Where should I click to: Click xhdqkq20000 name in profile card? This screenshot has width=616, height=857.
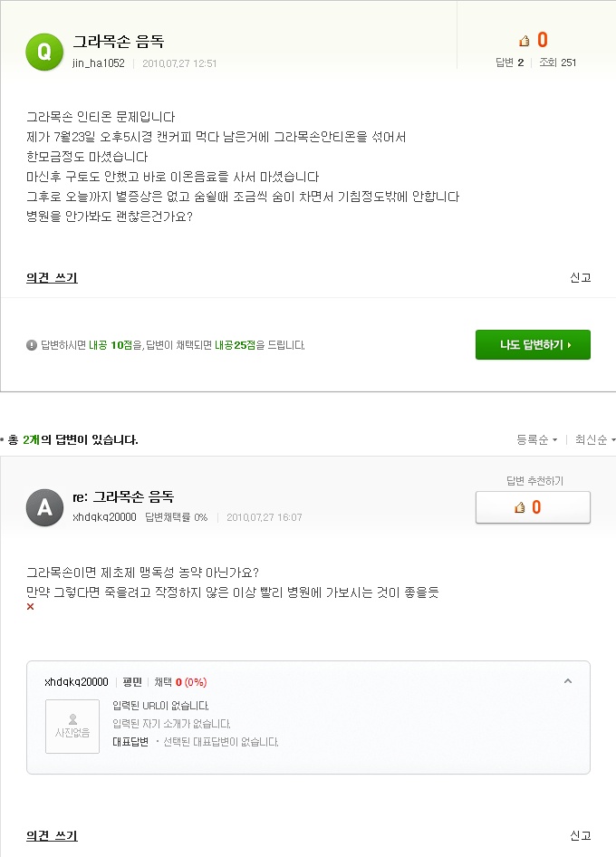[76, 682]
